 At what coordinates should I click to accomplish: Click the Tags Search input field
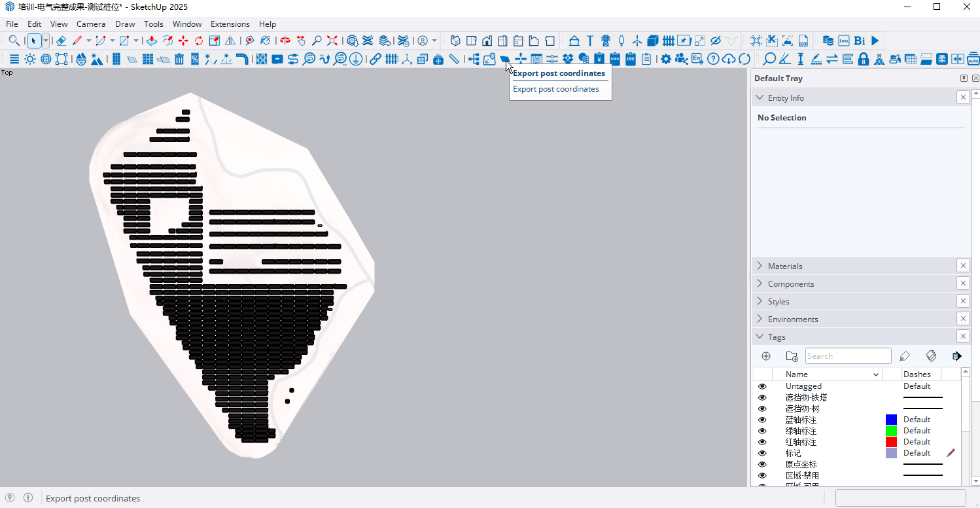[848, 356]
